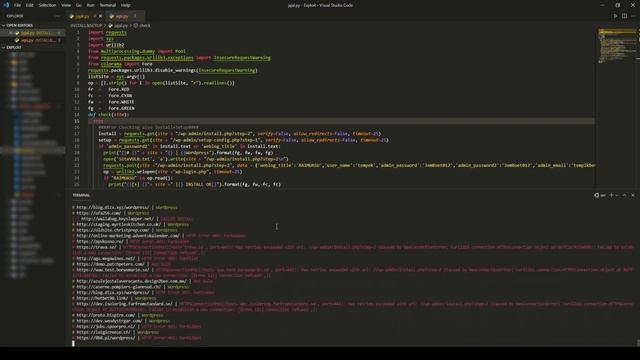Run the Python file with play icon

click(615, 16)
